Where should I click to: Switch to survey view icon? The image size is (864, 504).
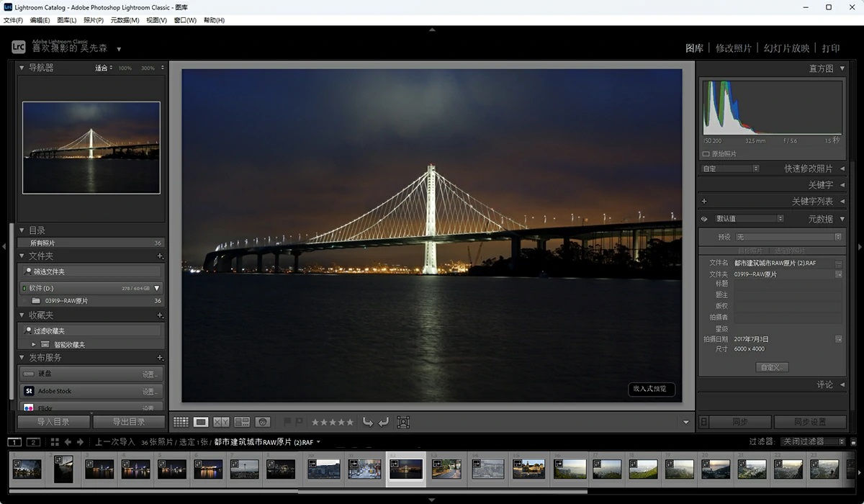pyautogui.click(x=242, y=422)
